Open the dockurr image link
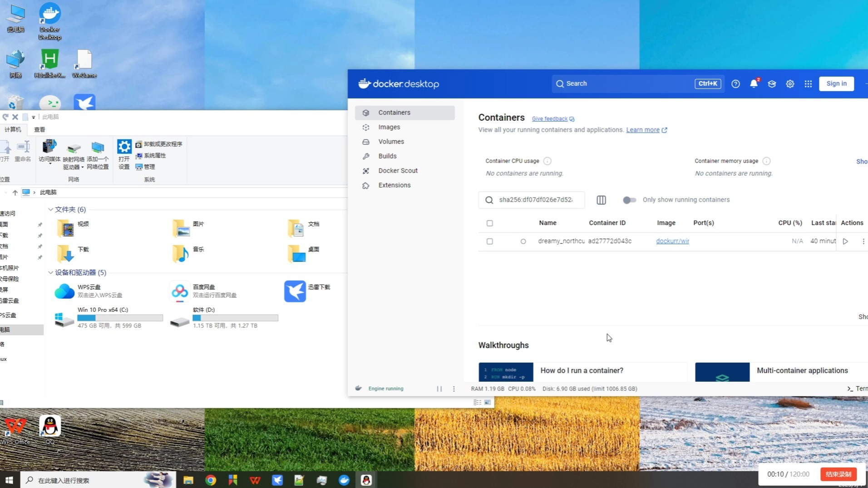 point(672,242)
